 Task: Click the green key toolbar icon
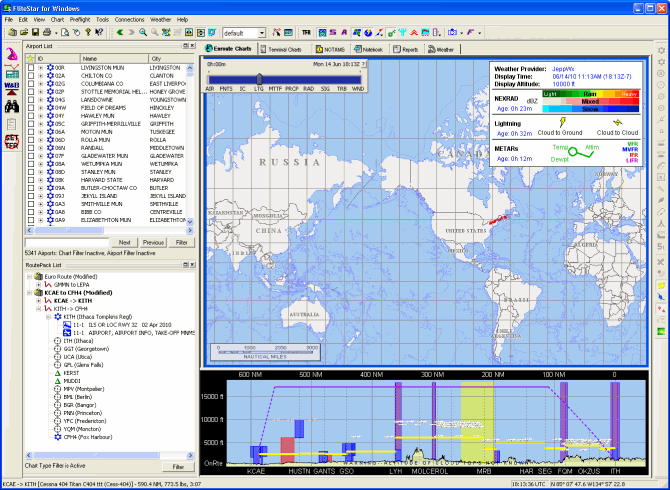point(391,32)
